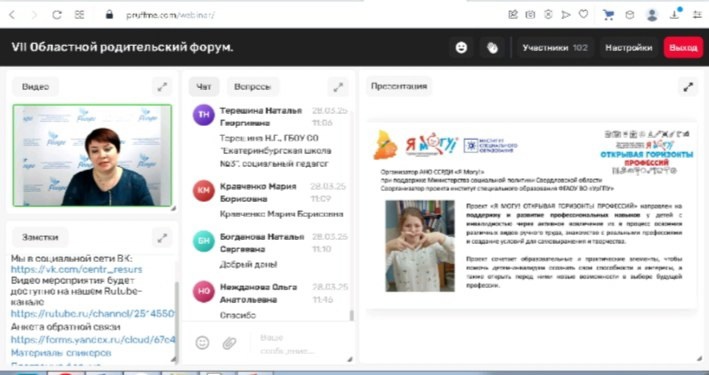Screen dimensions: 709x375
Task: Click the name Богданова Наталья Сергеевна
Action: coord(262,243)
